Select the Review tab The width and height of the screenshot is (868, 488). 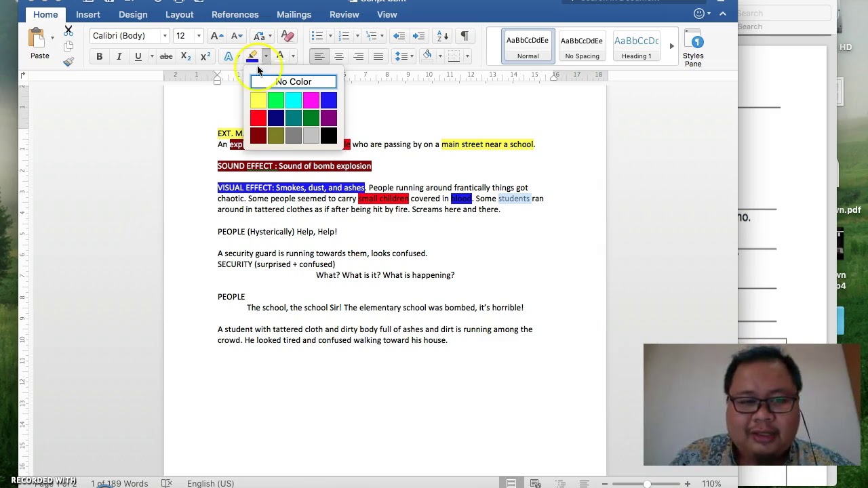point(344,14)
